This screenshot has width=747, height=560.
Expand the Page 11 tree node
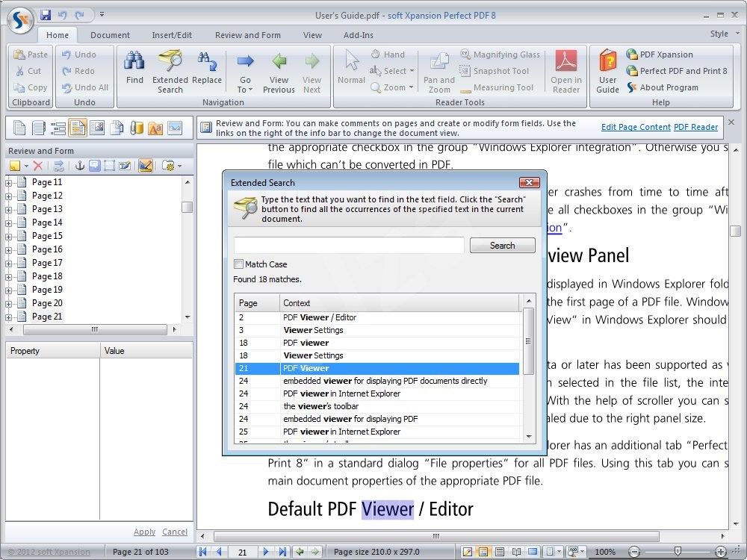point(8,182)
